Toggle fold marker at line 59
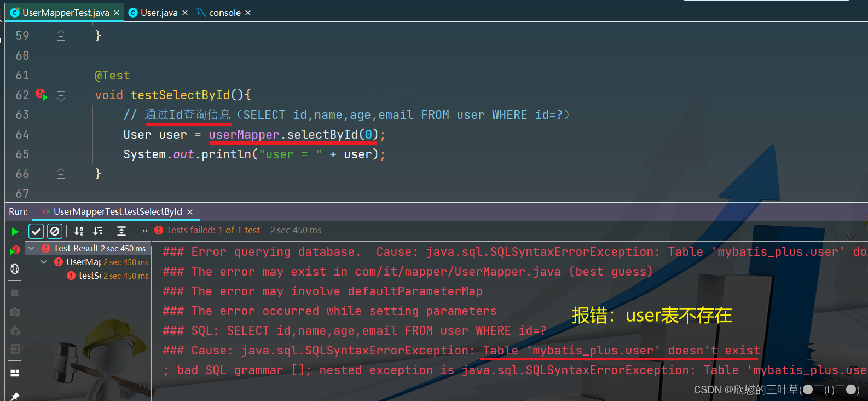 [x=61, y=36]
